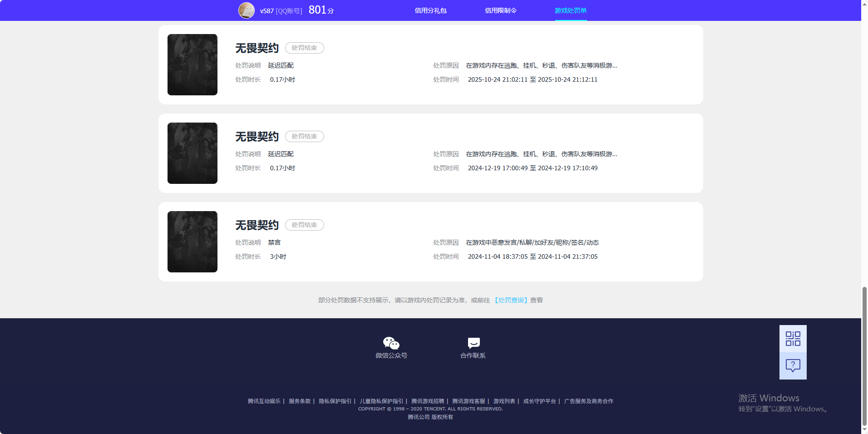Click the 2024-12-19 penalty card thumbnail
Image resolution: width=868 pixels, height=434 pixels.
(192, 153)
